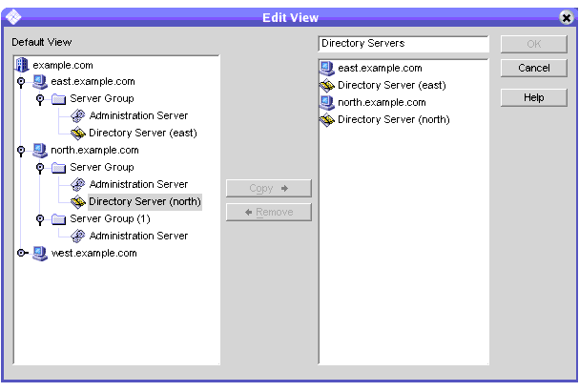Image resolution: width=579 pixels, height=392 pixels.
Task: Click folder icon of north's first Server Group
Action: coord(58,168)
